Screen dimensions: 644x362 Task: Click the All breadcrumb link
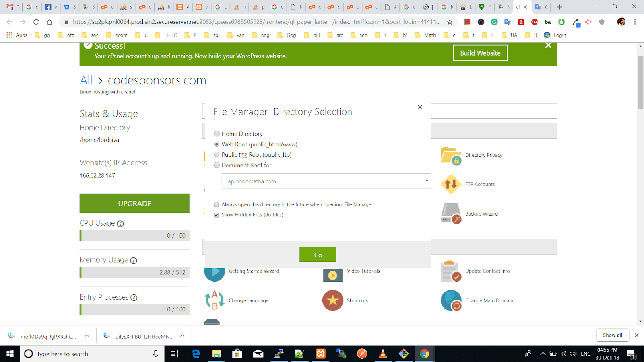[86, 80]
